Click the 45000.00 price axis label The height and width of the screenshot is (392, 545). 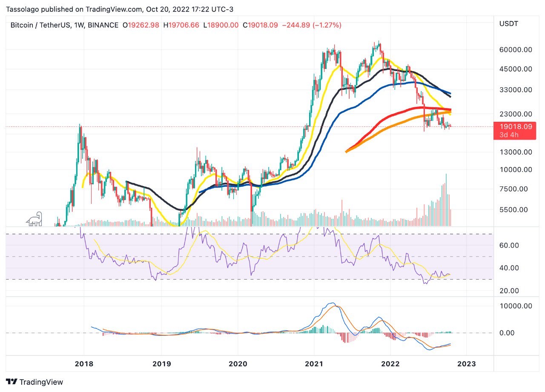(x=516, y=69)
